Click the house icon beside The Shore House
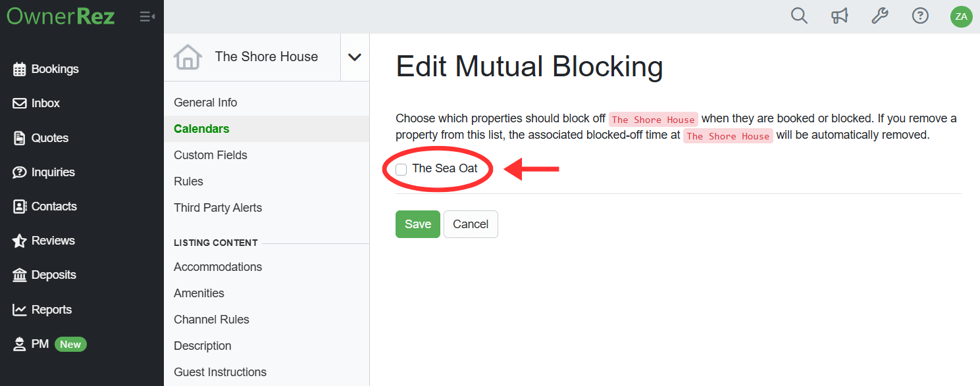This screenshot has height=386, width=980. [x=188, y=57]
